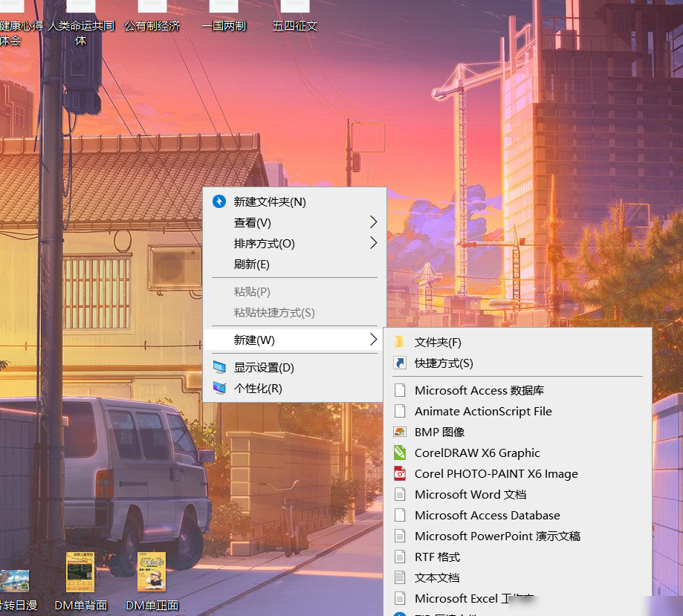The width and height of the screenshot is (683, 616).
Task: Click the chevron next to 新建(W)
Action: point(373,340)
